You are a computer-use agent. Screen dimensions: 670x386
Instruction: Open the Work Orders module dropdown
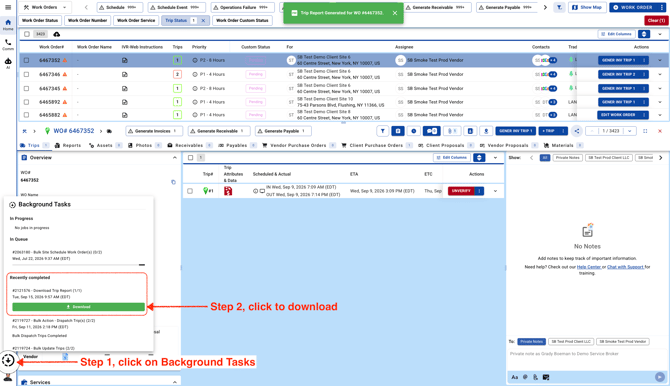click(x=45, y=7)
